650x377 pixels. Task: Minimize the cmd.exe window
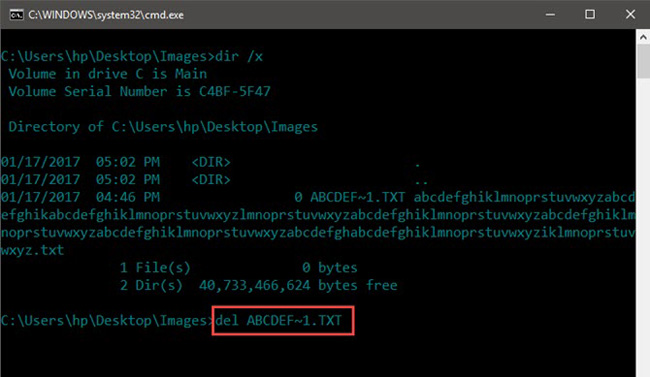pos(550,15)
